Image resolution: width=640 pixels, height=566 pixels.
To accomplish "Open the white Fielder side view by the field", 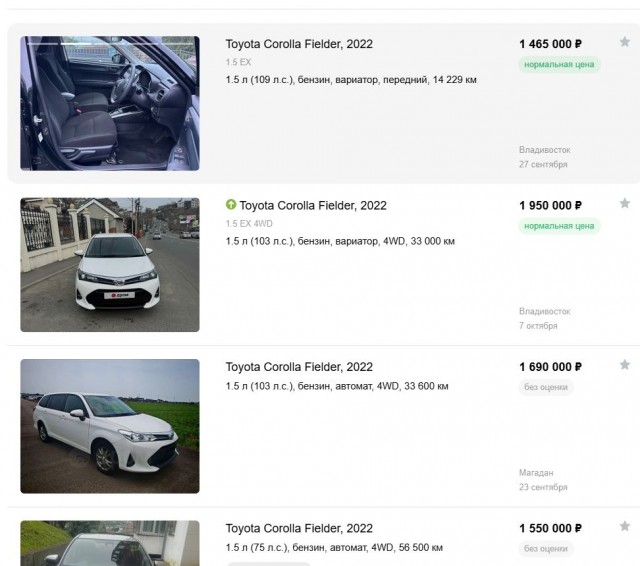I will 110,426.
